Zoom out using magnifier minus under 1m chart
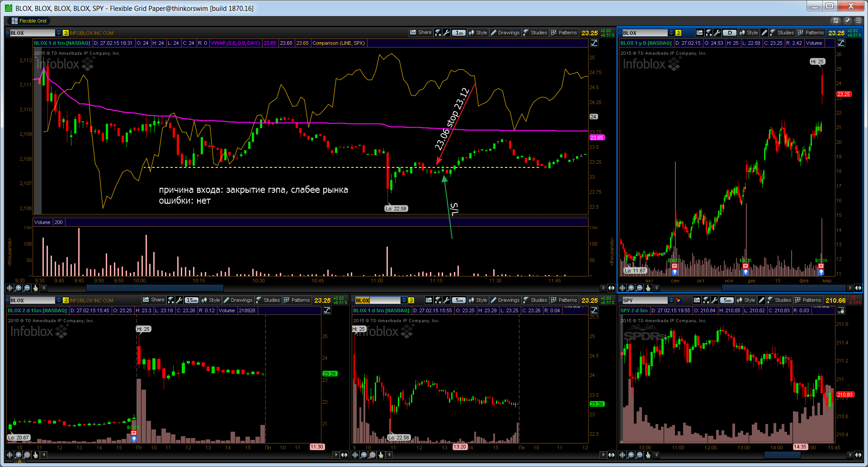This screenshot has height=467, width=868. tap(27, 288)
